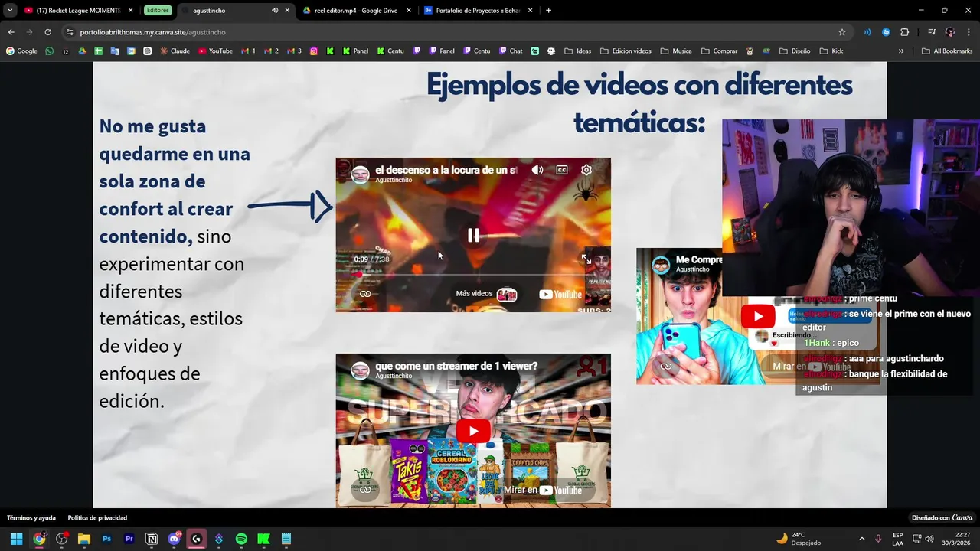
Task: Copy link icon on the playing video
Action: pyautogui.click(x=365, y=294)
